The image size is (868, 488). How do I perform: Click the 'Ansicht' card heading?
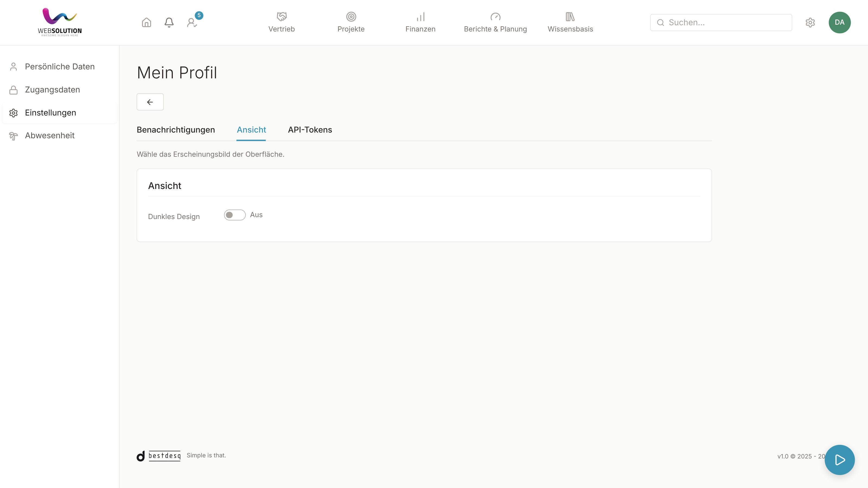click(164, 186)
